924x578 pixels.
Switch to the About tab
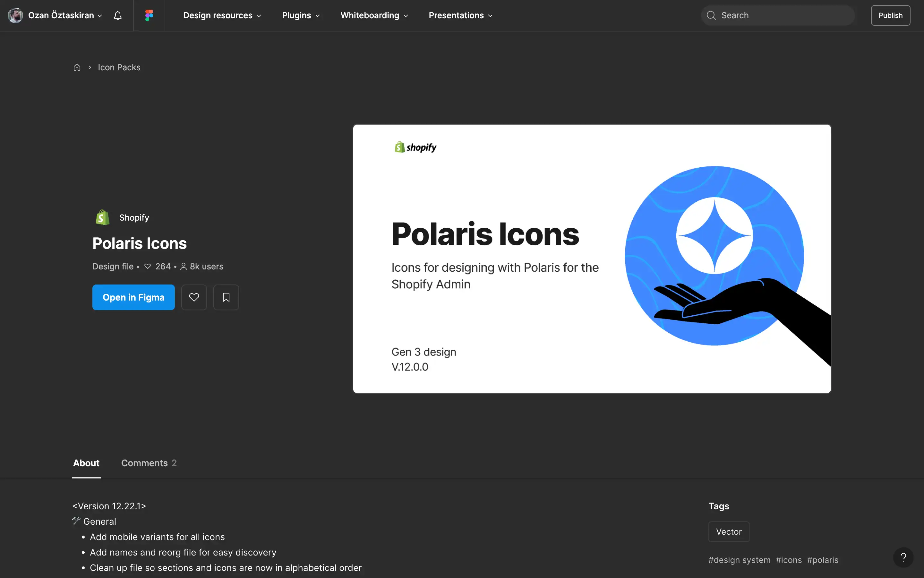[86, 463]
